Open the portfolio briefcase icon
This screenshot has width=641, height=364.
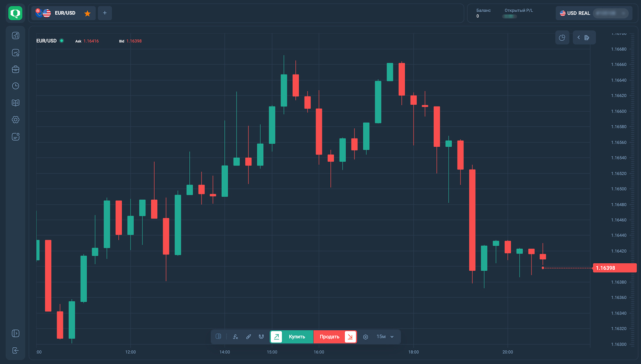(16, 69)
